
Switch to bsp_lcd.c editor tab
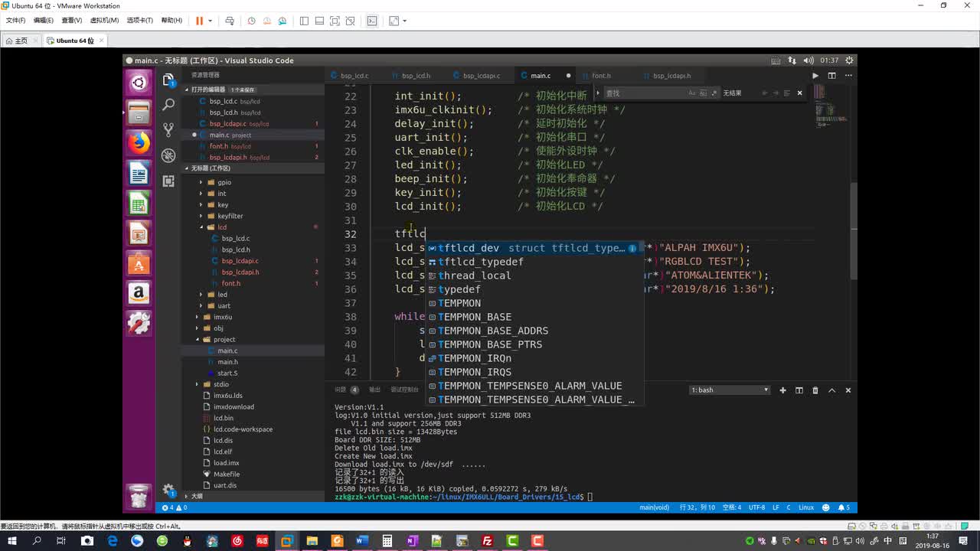click(x=354, y=76)
